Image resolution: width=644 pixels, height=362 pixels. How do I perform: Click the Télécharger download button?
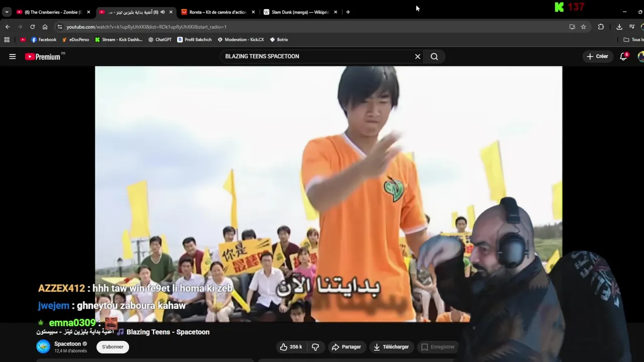tap(391, 347)
